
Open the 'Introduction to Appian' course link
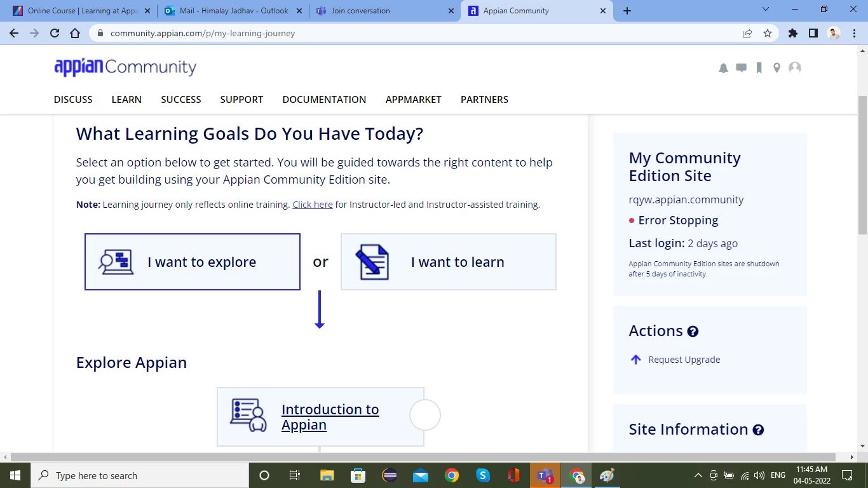point(330,417)
